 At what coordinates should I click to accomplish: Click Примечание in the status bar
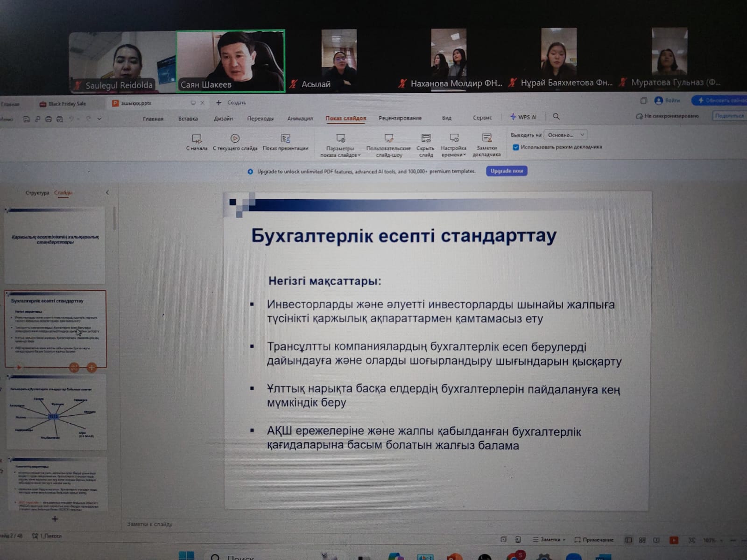594,540
